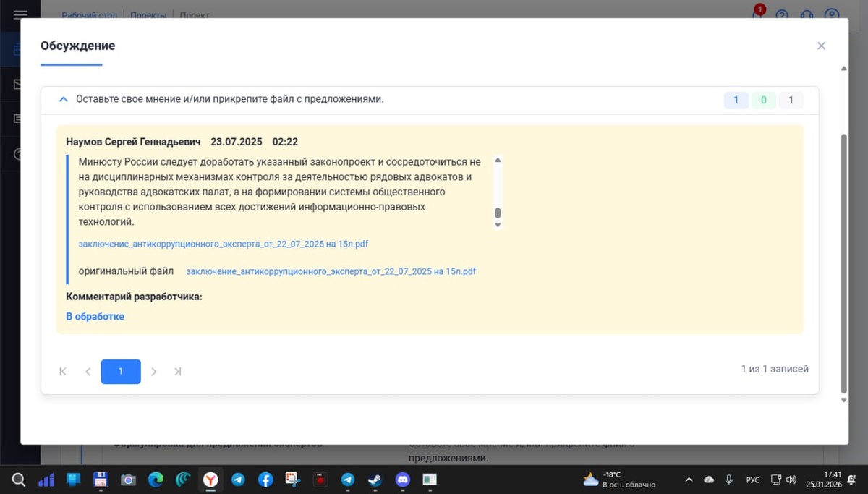
Task: Show hidden system tray icons with the chevron
Action: [x=689, y=480]
